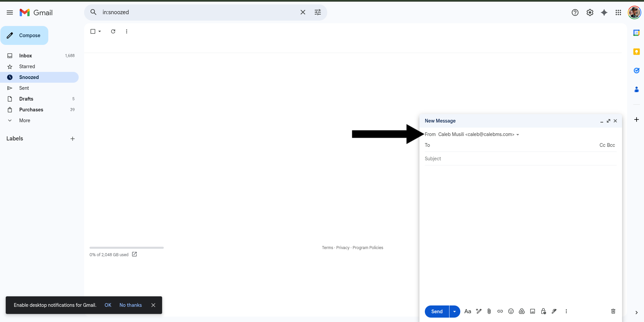Hide side panel with the chevron arrow
644x322 pixels.
637,313
